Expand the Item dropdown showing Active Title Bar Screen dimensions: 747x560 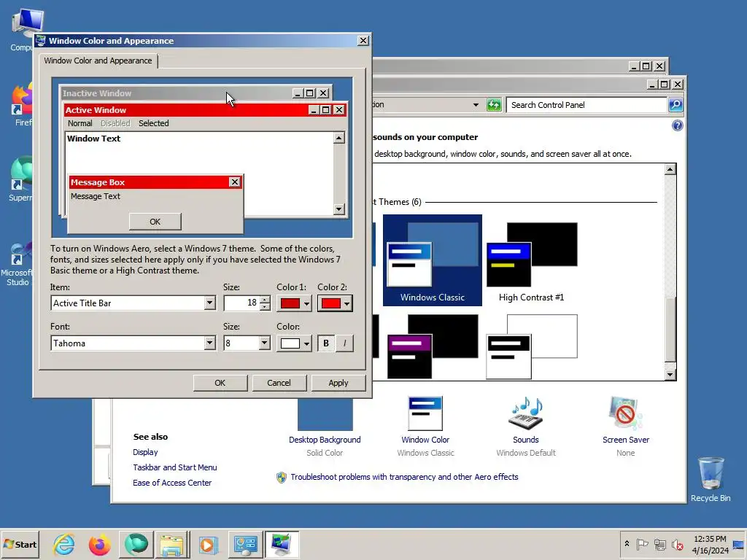(x=209, y=303)
